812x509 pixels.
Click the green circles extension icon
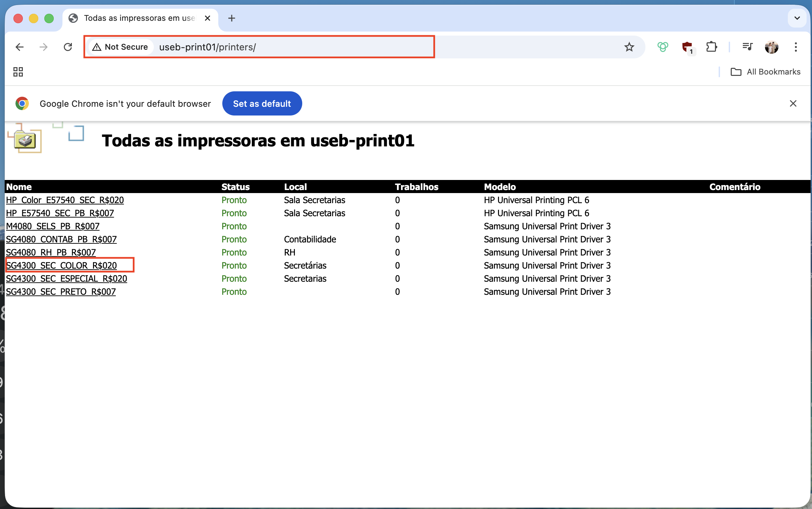tap(663, 47)
